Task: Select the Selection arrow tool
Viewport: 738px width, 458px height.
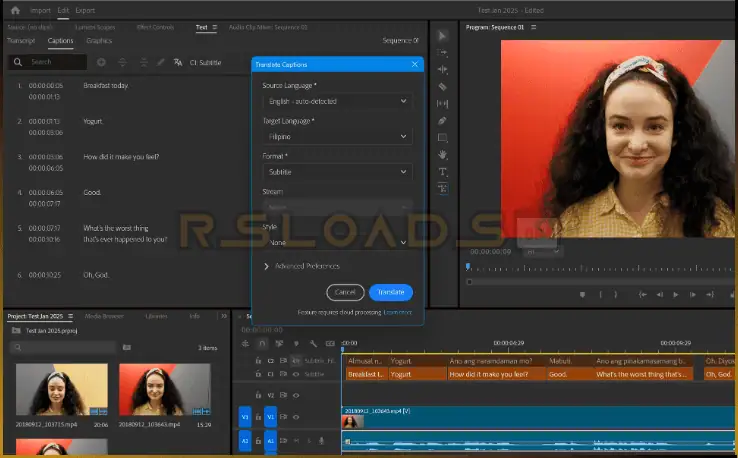Action: point(442,36)
